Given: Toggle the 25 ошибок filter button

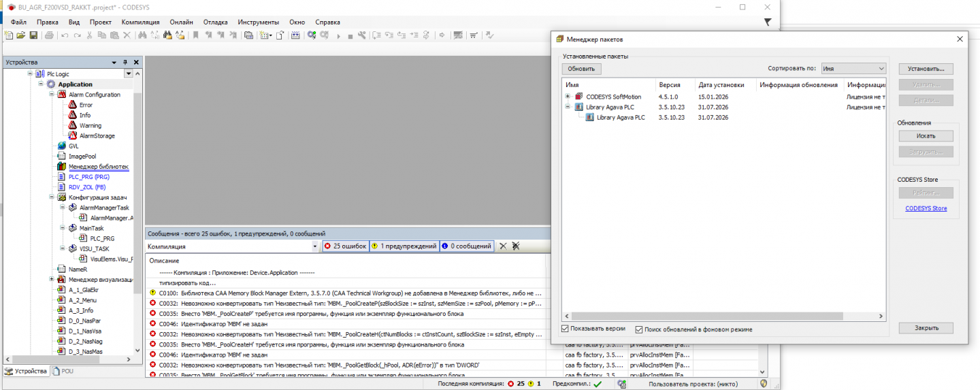Looking at the screenshot, I should [x=345, y=246].
